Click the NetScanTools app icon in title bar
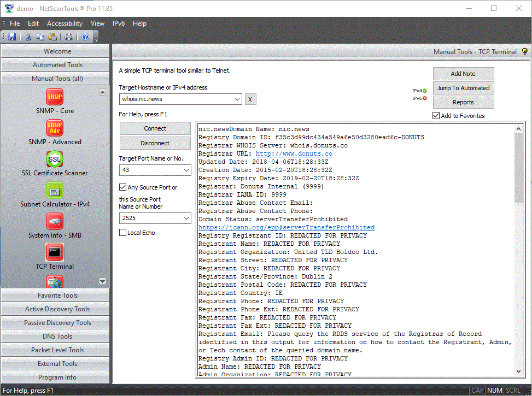 (9, 8)
